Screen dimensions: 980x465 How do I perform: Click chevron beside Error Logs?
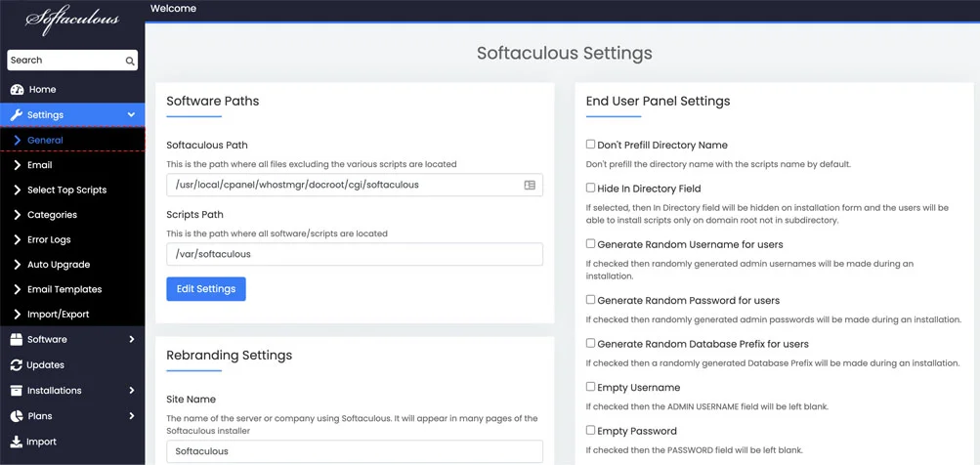pyautogui.click(x=18, y=240)
